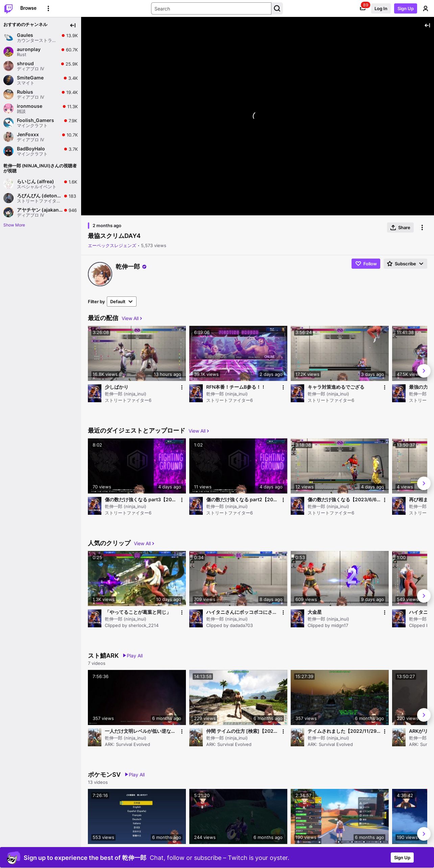Viewport: 434px width, 868px height.
Task: Advance 人気のクリップ carousel with right arrow
Action: (424, 596)
